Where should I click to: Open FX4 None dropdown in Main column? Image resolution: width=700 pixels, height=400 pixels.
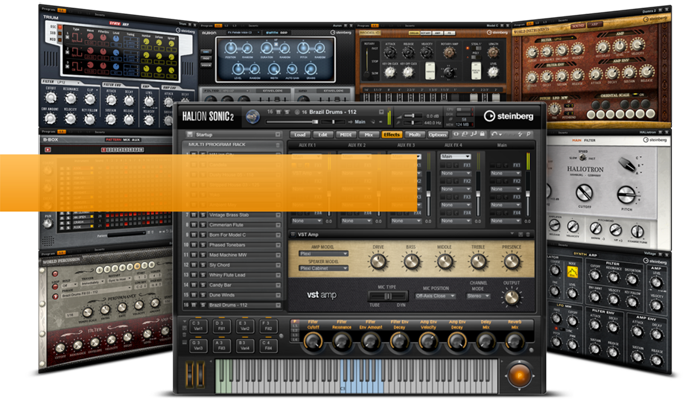tap(505, 221)
